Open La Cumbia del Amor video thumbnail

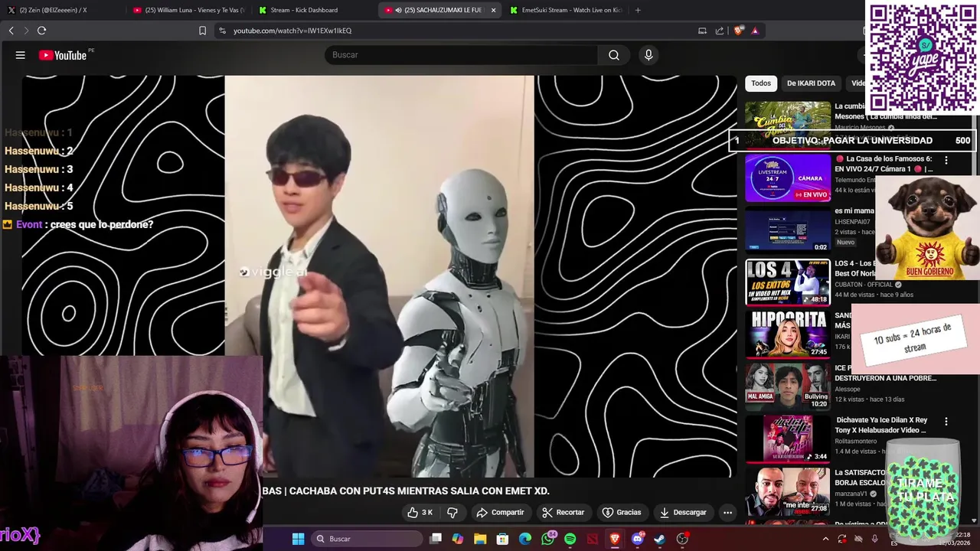pyautogui.click(x=788, y=124)
